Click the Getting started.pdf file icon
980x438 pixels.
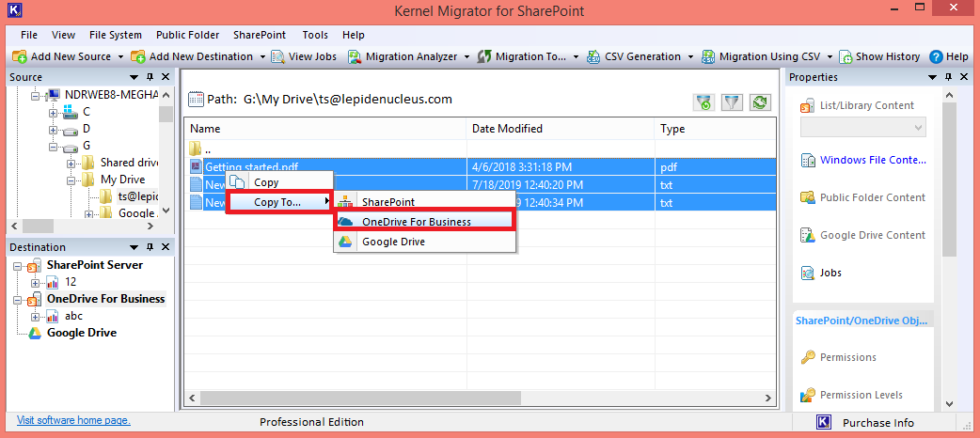tap(196, 167)
